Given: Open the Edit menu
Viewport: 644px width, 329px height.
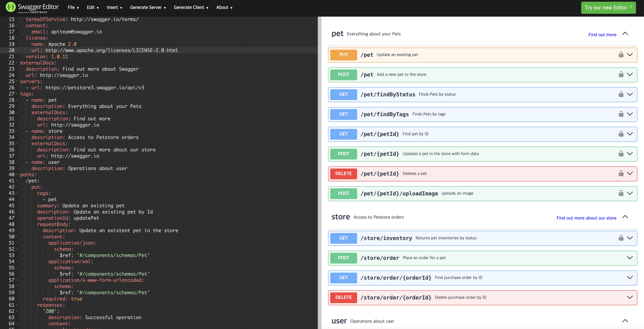Looking at the screenshot, I should tap(93, 8).
